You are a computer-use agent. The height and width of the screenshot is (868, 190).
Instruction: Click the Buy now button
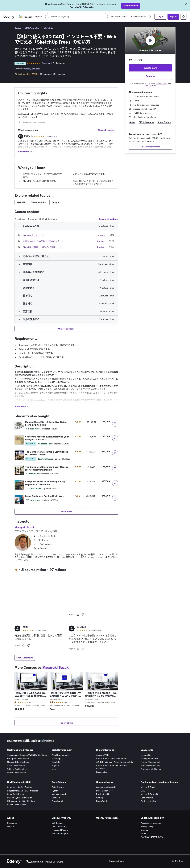coord(150,76)
